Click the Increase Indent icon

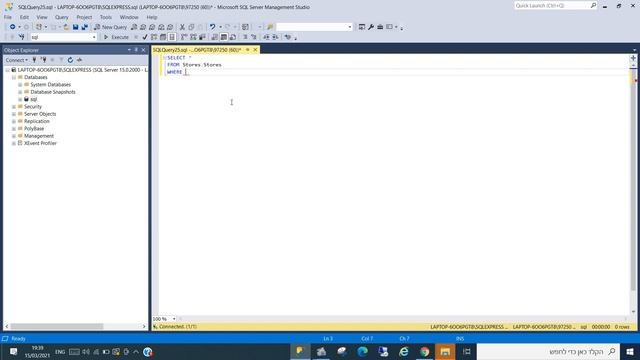click(275, 37)
